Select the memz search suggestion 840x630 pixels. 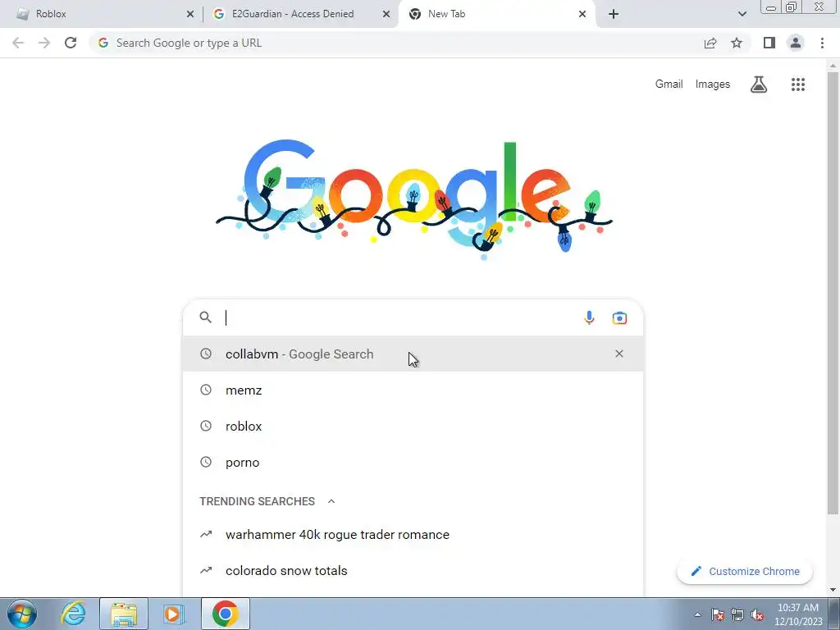coord(413,390)
